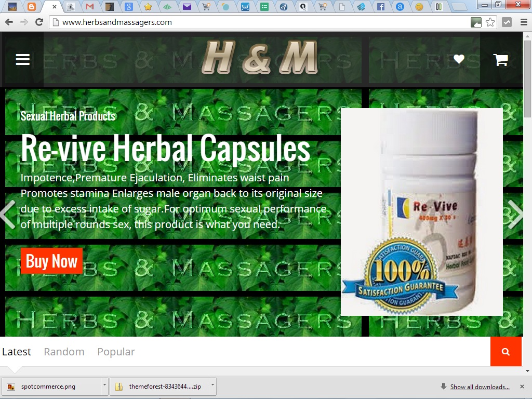Screen dimensions: 532x399
Task: Go to the previous slide arrow
Action: 8,215
